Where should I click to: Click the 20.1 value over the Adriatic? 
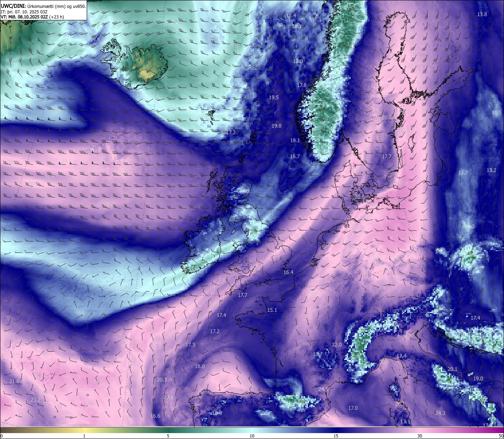tap(453, 369)
